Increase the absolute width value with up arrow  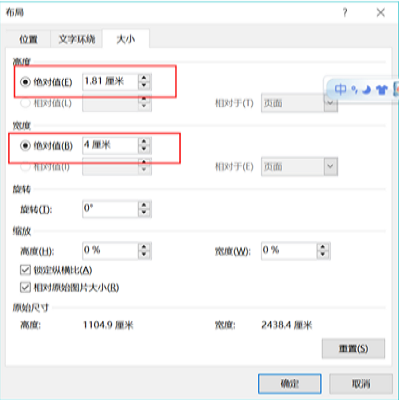(144, 142)
